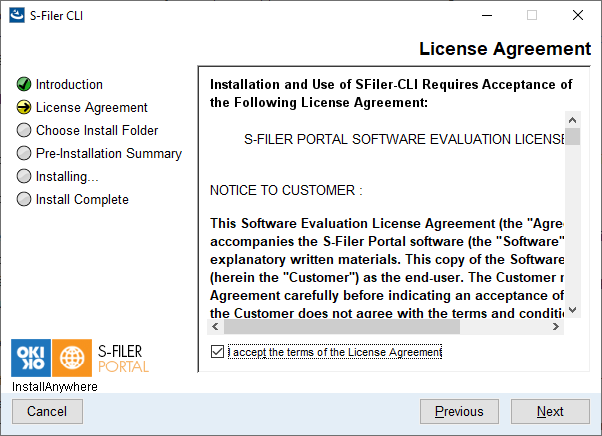Click the SOFTWARE EVALUATION LICENSE heading

click(404, 139)
